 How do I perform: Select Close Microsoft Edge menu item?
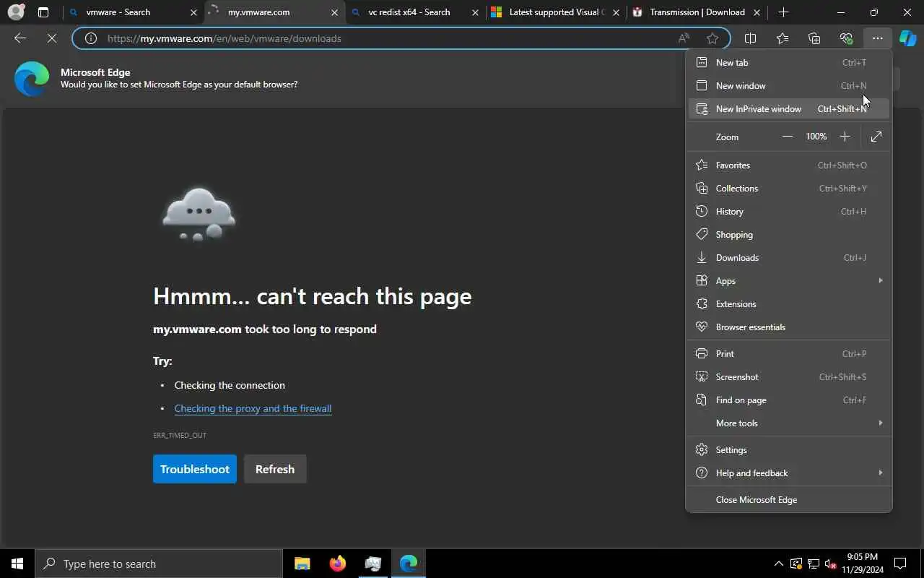click(788, 500)
